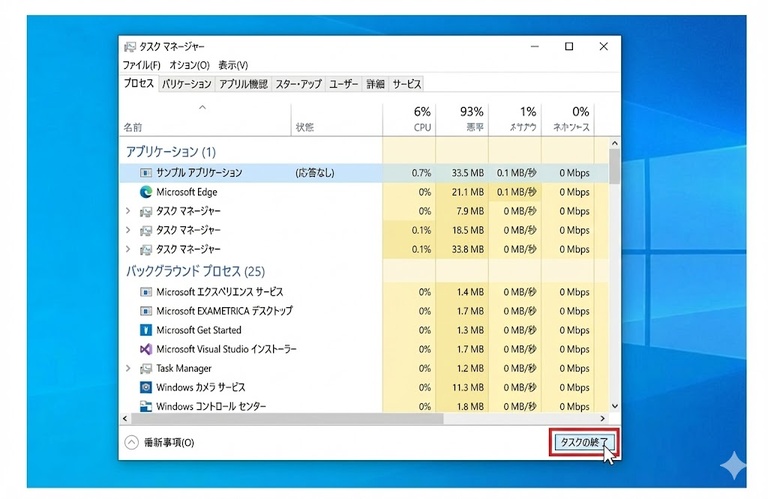
Task: Switch to the パリケーション tab
Action: pos(187,84)
